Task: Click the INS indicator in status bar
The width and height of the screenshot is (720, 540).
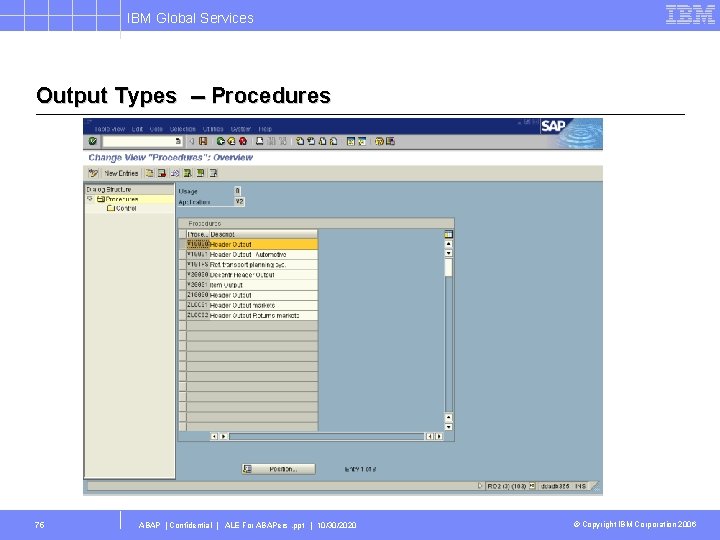Action: pyautogui.click(x=580, y=485)
